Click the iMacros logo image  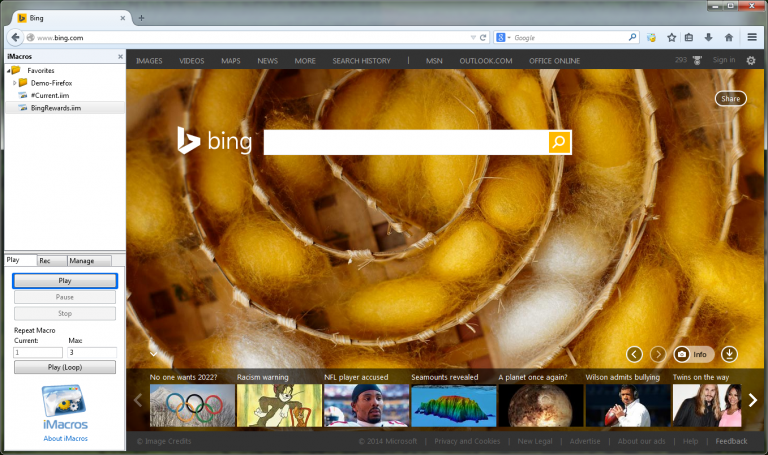65,407
